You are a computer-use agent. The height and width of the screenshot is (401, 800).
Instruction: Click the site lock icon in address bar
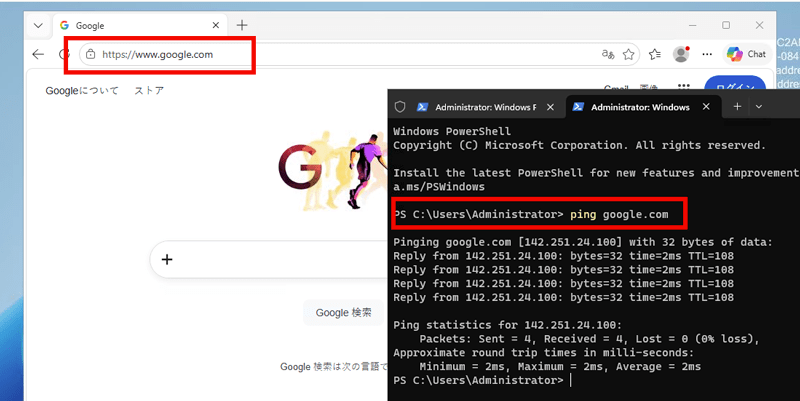click(x=90, y=54)
